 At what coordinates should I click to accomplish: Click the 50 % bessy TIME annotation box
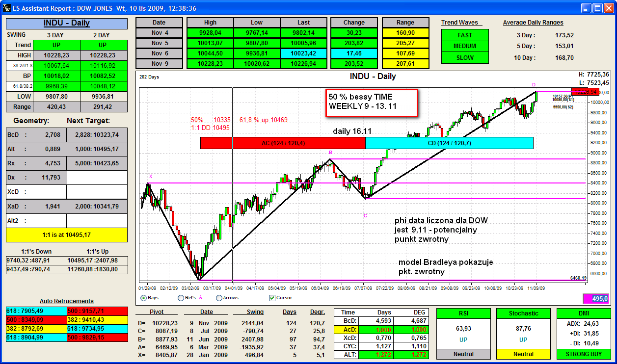372,103
